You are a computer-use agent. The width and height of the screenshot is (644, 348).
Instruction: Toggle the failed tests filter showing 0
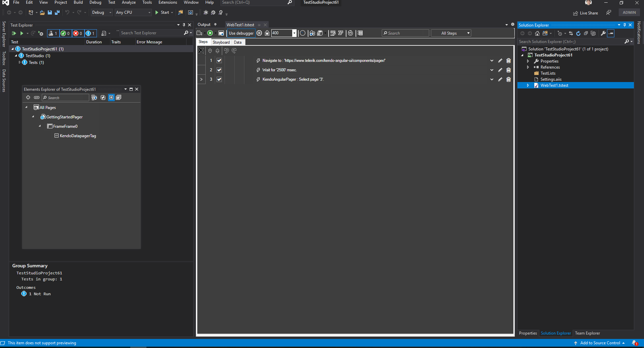78,33
